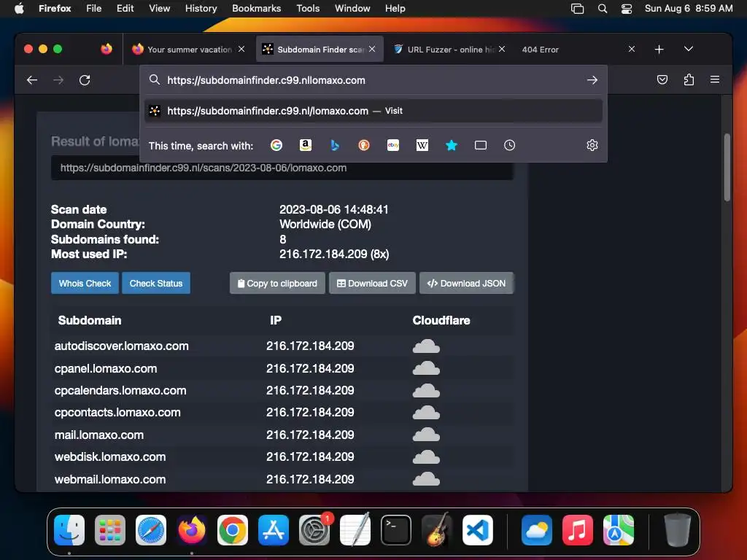Open search settings gear icon

[x=592, y=145]
